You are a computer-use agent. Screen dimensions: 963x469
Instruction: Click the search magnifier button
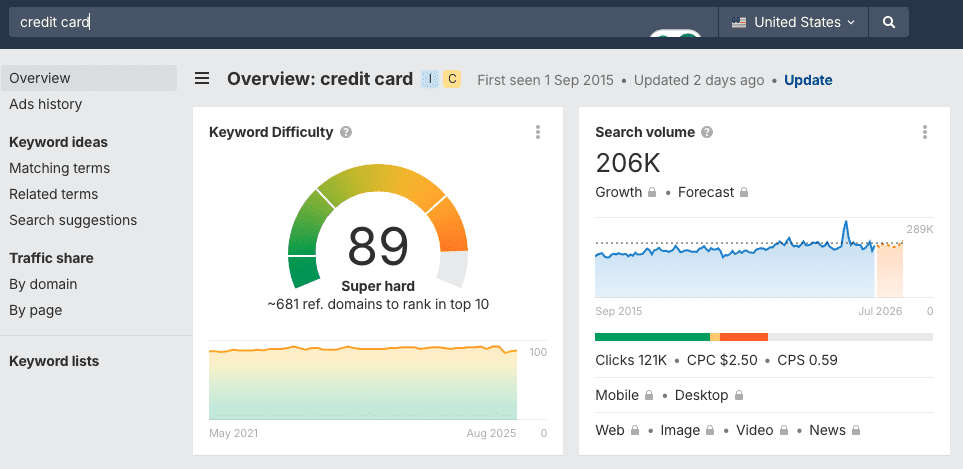(889, 22)
